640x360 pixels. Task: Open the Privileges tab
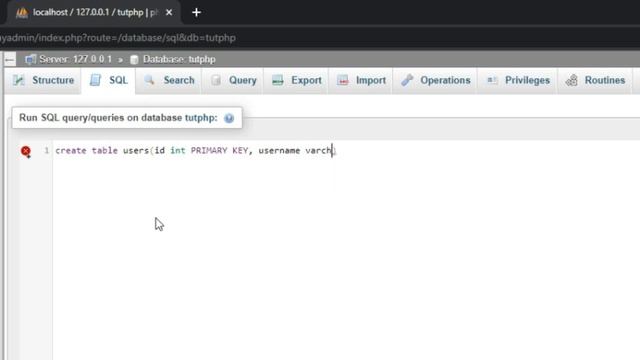518,80
